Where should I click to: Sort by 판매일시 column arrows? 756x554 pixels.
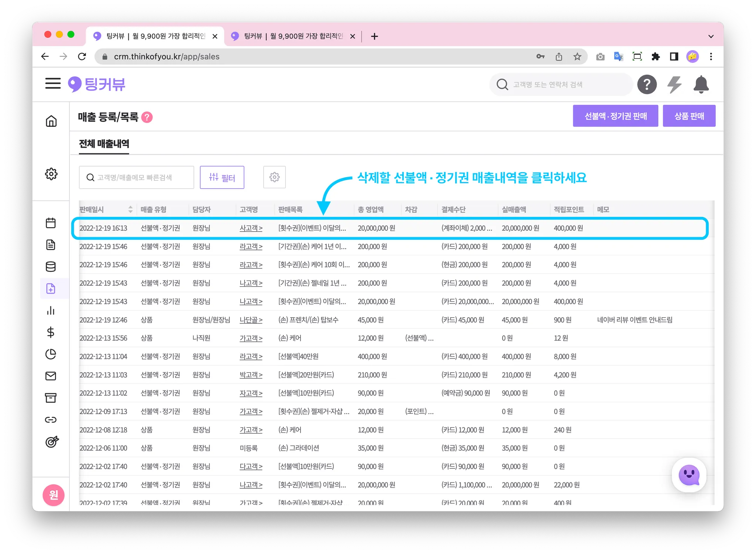[130, 210]
